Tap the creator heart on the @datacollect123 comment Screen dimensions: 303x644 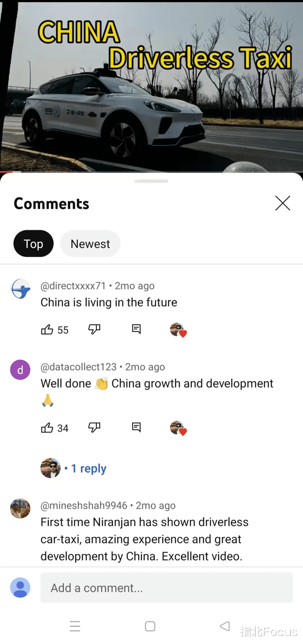pyautogui.click(x=178, y=429)
